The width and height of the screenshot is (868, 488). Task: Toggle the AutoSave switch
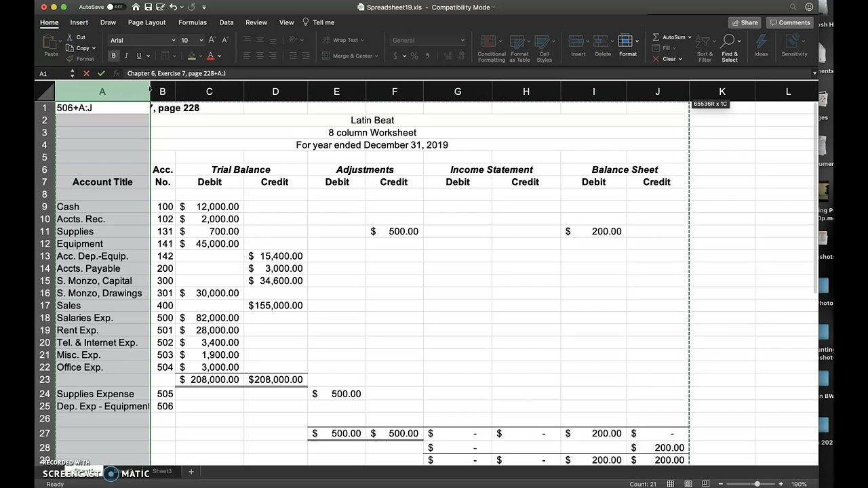(x=116, y=7)
